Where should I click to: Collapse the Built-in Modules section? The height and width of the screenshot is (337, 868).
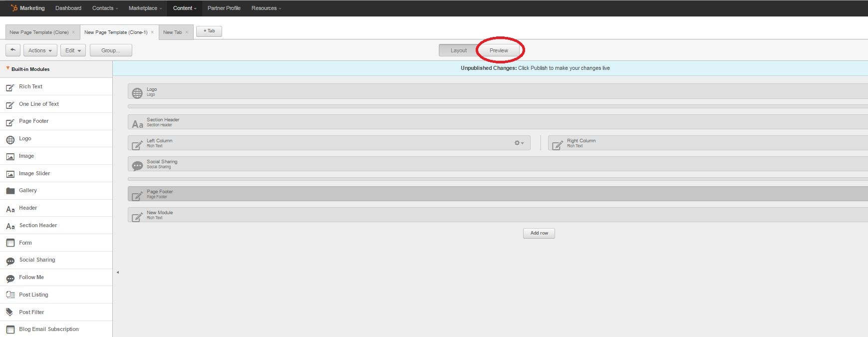click(x=7, y=68)
